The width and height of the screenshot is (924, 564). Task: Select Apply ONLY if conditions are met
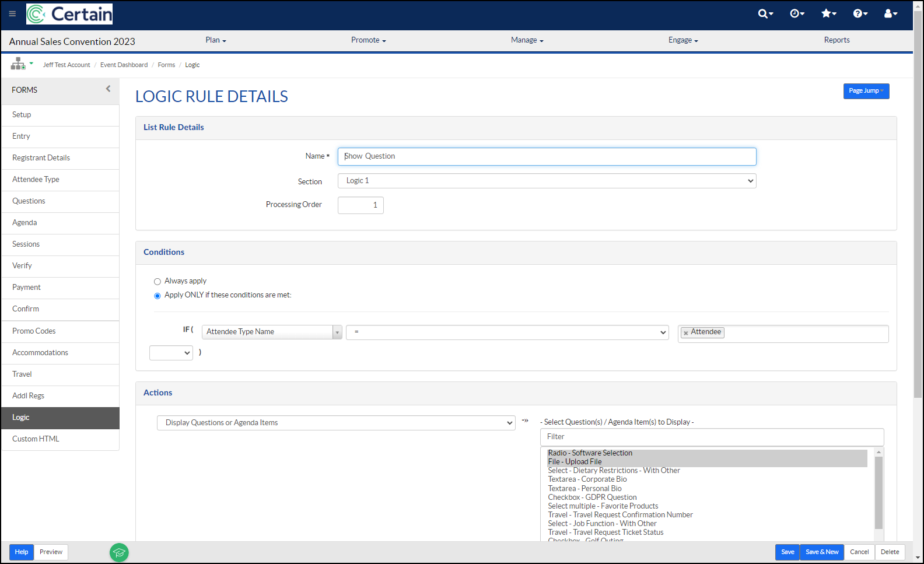coord(157,296)
